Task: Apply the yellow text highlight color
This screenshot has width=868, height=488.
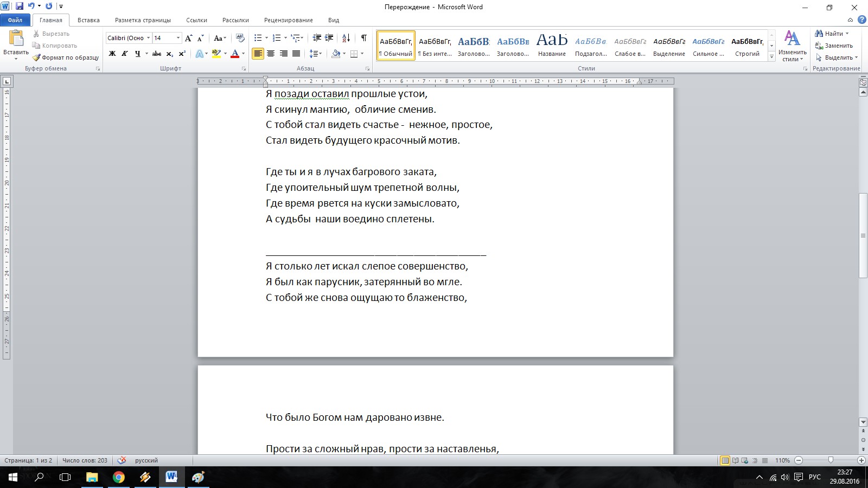Action: (216, 54)
